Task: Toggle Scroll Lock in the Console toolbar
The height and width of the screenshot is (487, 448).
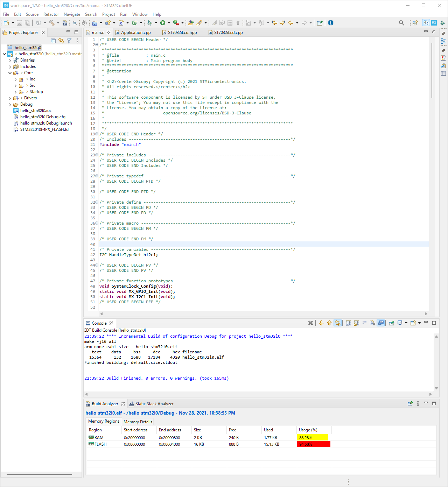Action: click(356, 323)
